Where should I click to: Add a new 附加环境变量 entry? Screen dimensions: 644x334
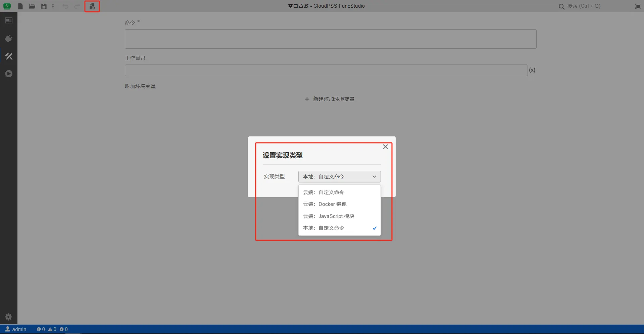pos(330,99)
